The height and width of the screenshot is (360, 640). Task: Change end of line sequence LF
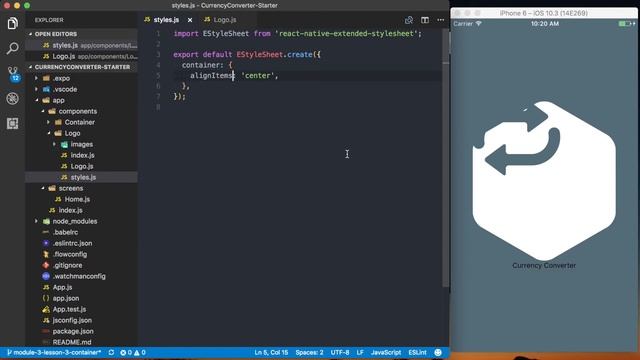[x=360, y=352]
